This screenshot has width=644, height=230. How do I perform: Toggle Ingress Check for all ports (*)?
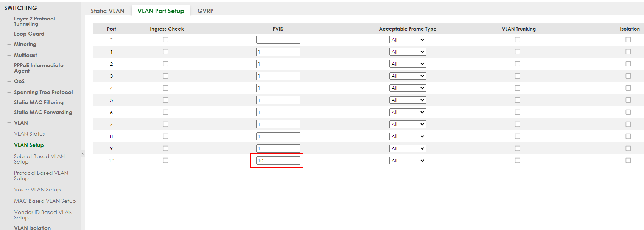click(x=165, y=40)
